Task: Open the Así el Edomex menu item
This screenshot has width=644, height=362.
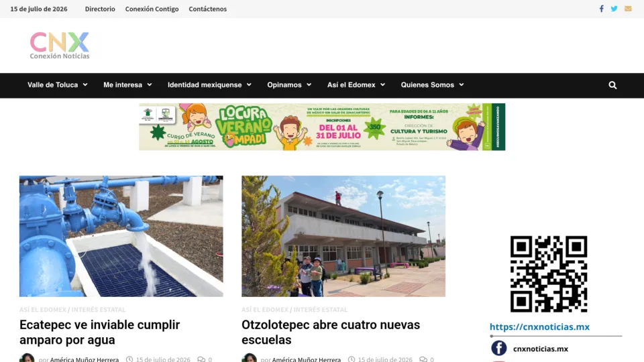Action: pyautogui.click(x=351, y=85)
